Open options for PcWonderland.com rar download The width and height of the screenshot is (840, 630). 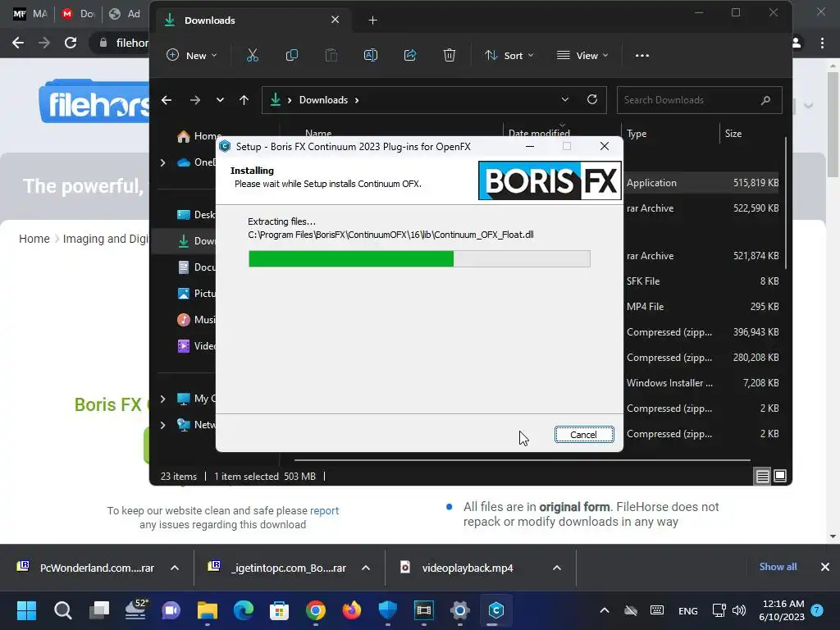pos(175,568)
